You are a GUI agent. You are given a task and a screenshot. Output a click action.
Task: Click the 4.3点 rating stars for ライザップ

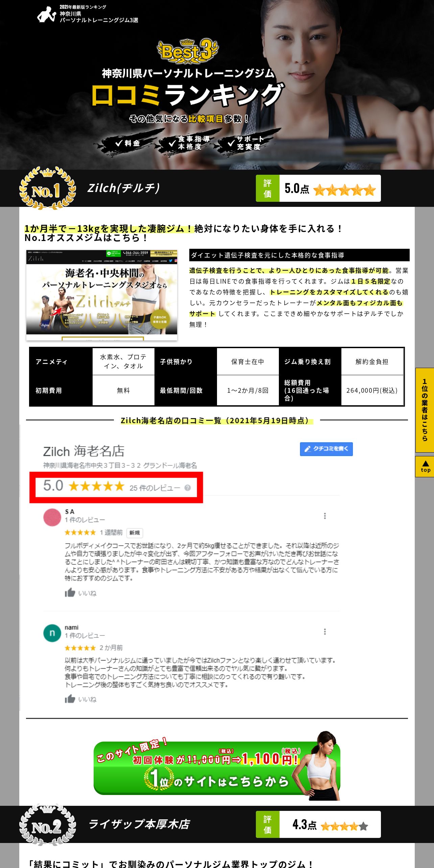[x=344, y=826]
